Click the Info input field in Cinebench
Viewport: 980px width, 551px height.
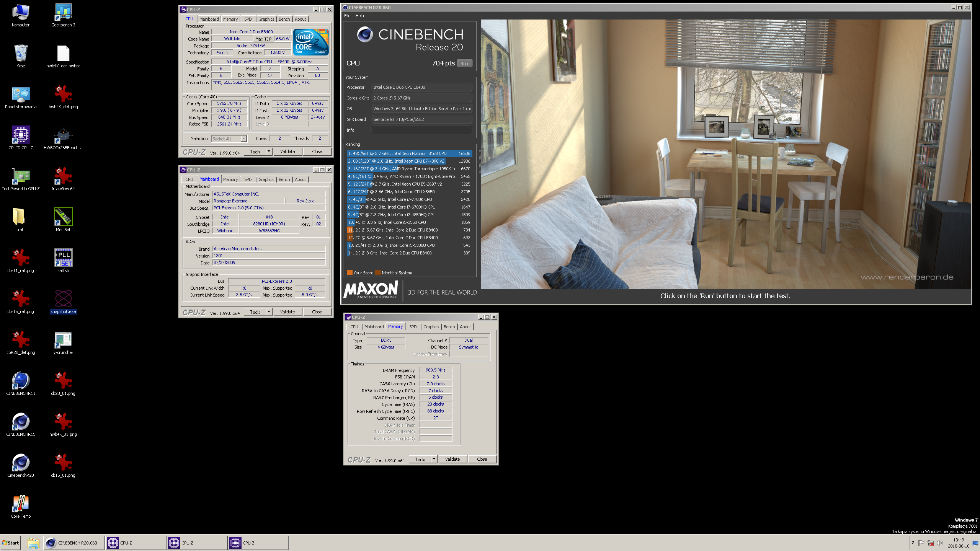(x=422, y=130)
